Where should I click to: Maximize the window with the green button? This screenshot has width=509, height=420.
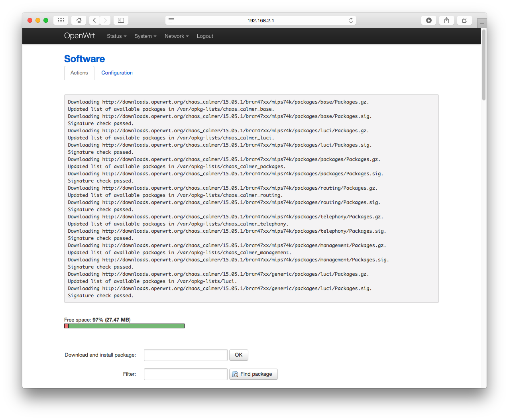point(46,20)
